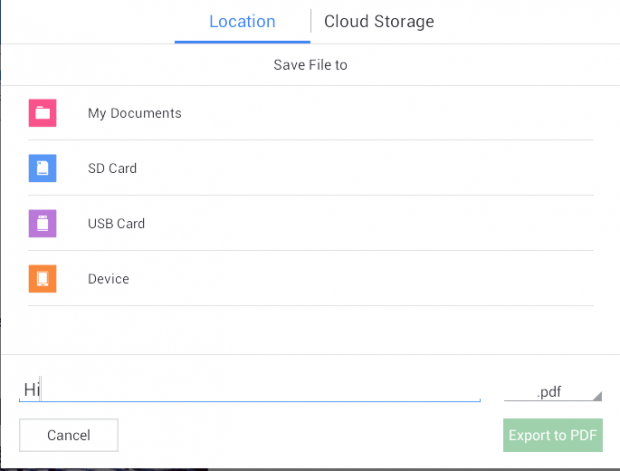The image size is (620, 471).
Task: Select the pink My Documents folder icon
Action: click(x=42, y=113)
